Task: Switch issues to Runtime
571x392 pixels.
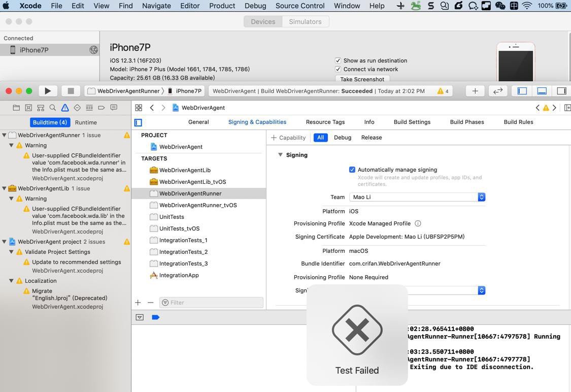Action: click(x=86, y=122)
